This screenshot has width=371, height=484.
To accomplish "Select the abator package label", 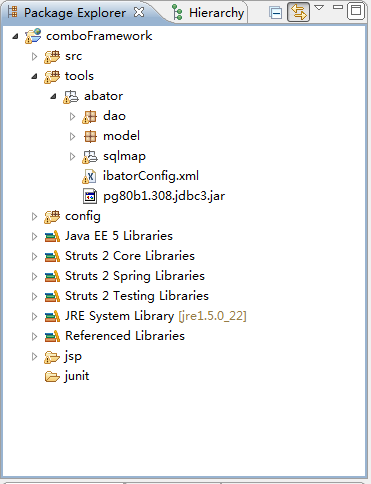I will [x=103, y=96].
